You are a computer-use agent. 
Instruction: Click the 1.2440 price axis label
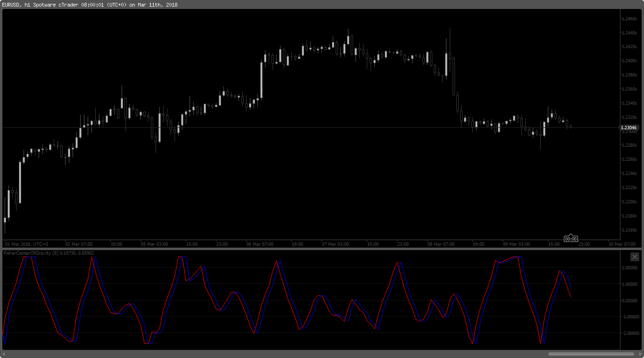coord(629,33)
